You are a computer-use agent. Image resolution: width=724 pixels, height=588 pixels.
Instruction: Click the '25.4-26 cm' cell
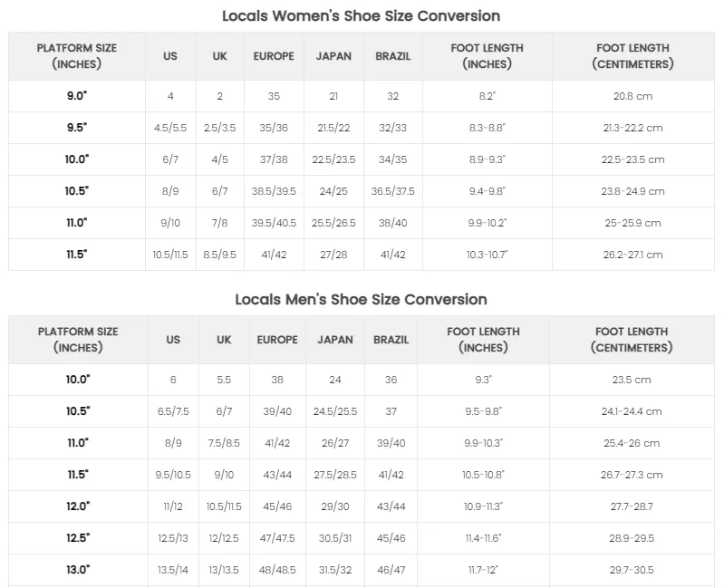pyautogui.click(x=632, y=443)
